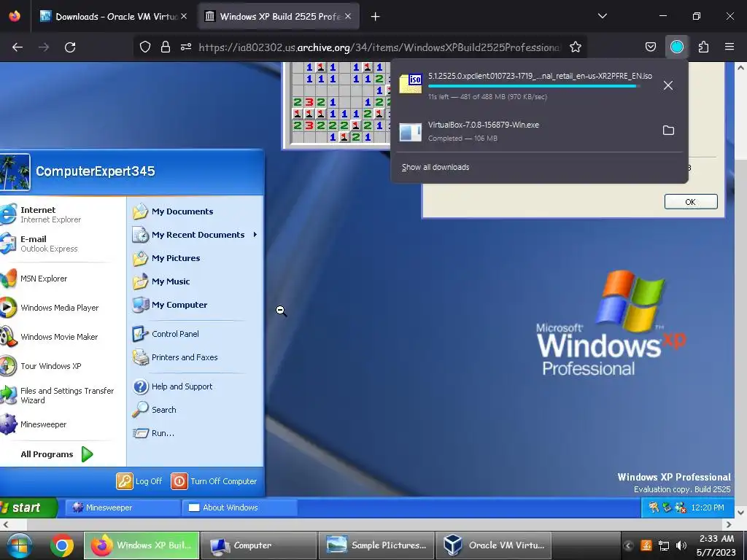
Task: Select Minesweeper in the XP taskbar
Action: (x=122, y=507)
